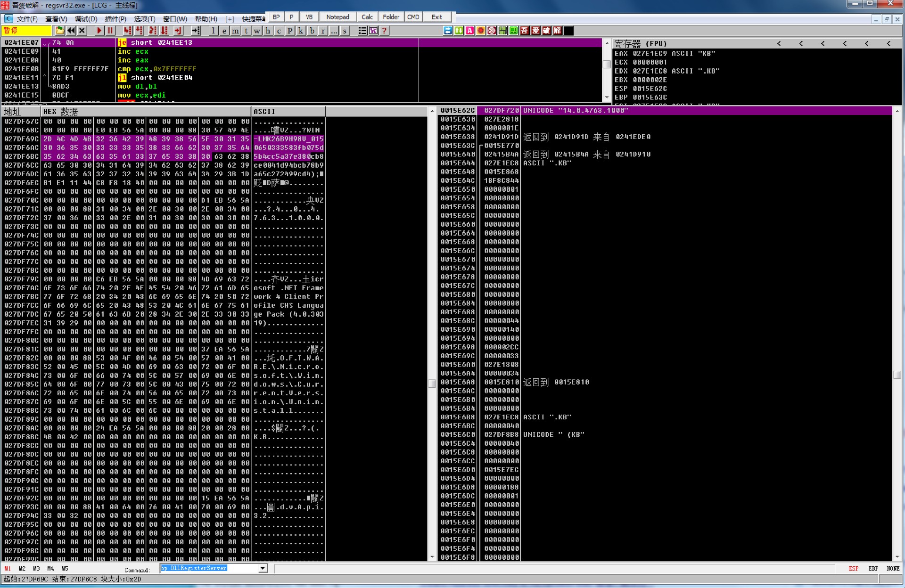The width and height of the screenshot is (905, 588).
Task: Open the 调试(D) debug menu
Action: (x=86, y=19)
